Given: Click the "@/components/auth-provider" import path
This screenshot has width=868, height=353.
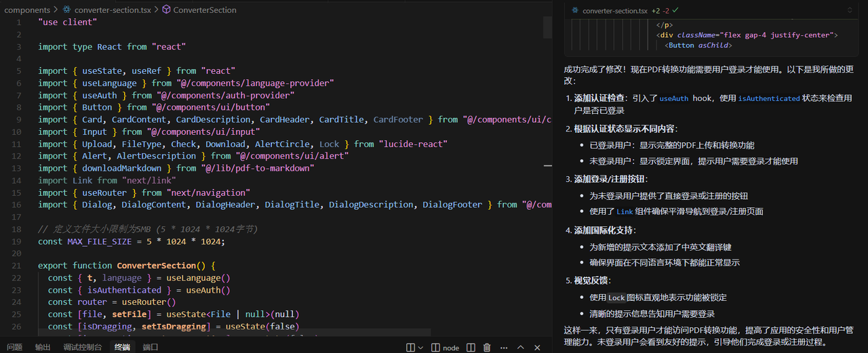Looking at the screenshot, I should (225, 96).
